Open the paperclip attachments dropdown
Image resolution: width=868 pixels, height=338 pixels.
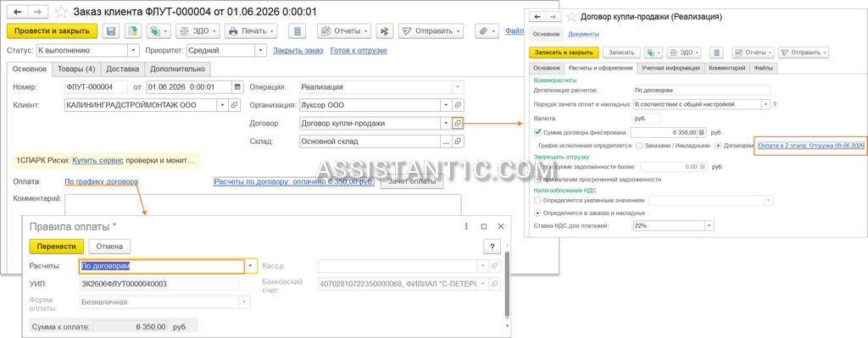[x=487, y=31]
